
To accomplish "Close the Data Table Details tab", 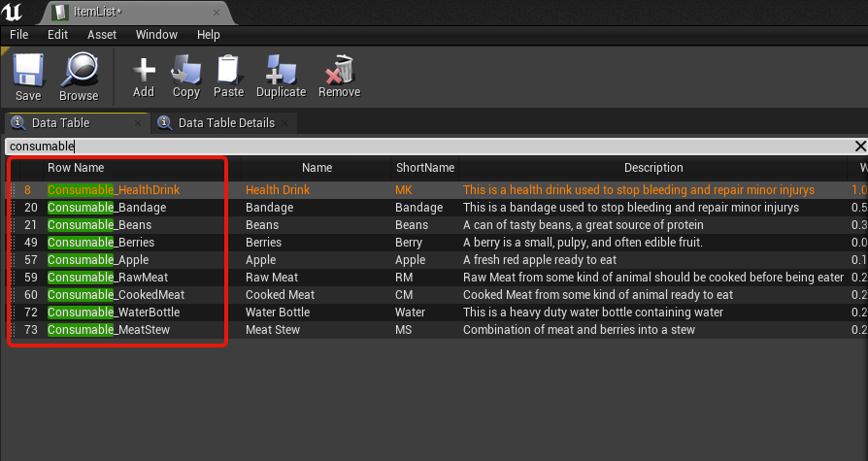I will tap(284, 123).
